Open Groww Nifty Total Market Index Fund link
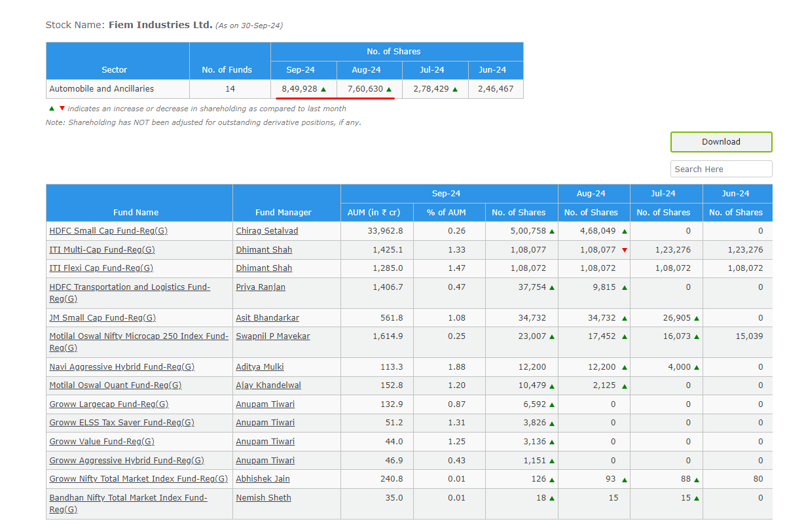 click(x=139, y=479)
